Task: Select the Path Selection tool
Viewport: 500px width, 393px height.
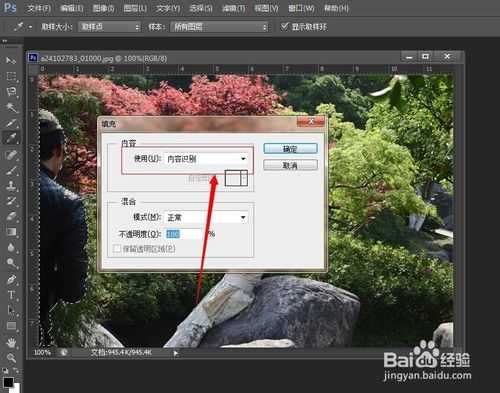Action: pos(12,310)
